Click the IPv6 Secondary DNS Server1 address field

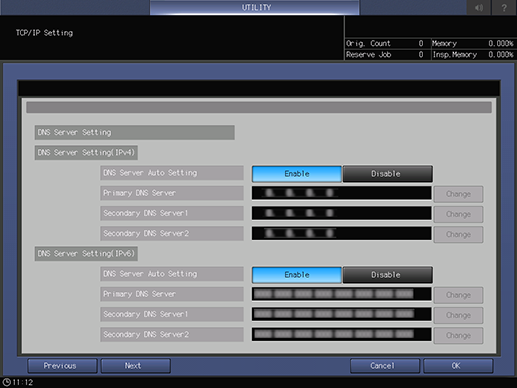(342, 314)
